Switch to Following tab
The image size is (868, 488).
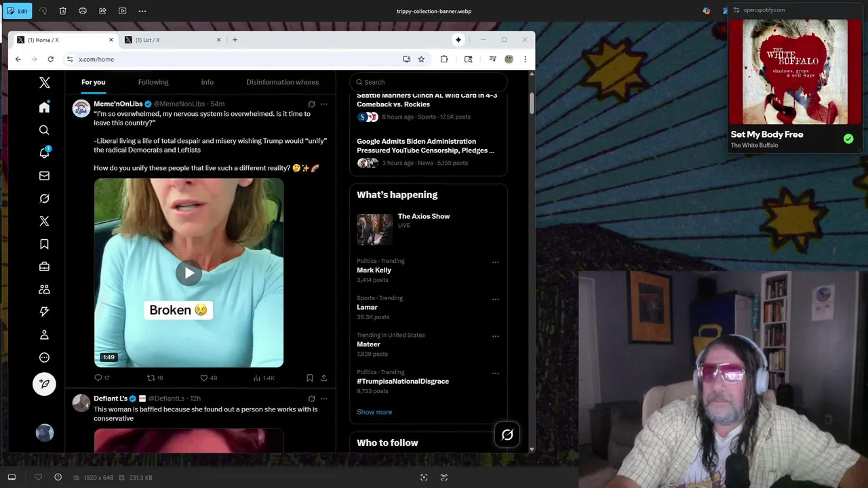click(x=153, y=82)
